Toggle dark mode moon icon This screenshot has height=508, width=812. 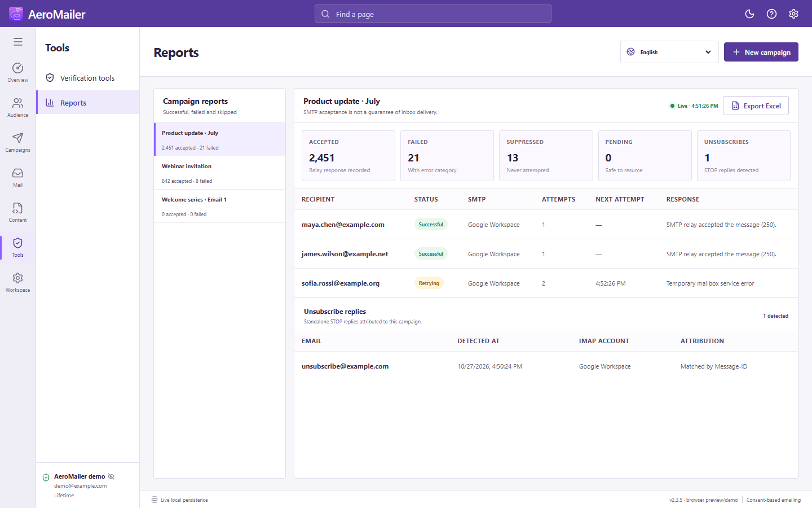(749, 14)
